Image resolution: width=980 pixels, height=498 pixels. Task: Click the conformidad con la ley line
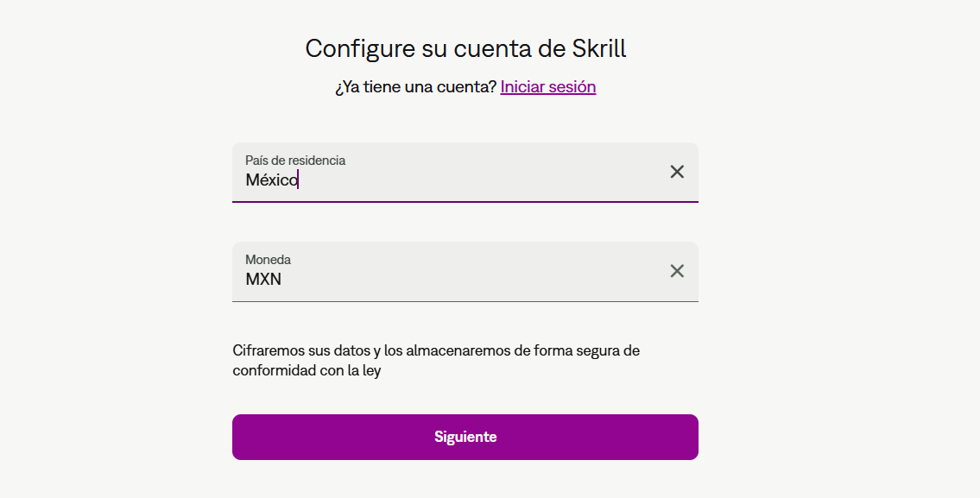[x=307, y=370]
